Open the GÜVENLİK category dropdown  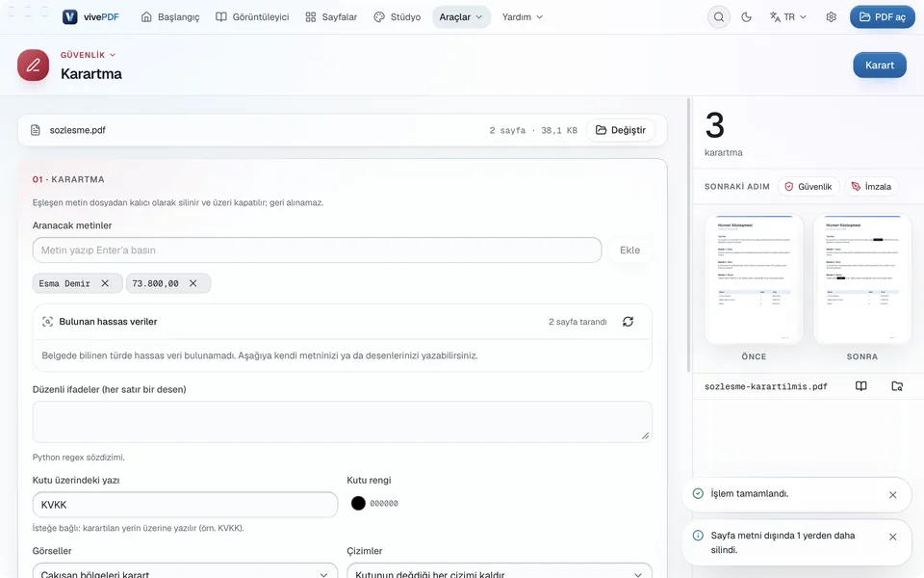[x=88, y=55]
